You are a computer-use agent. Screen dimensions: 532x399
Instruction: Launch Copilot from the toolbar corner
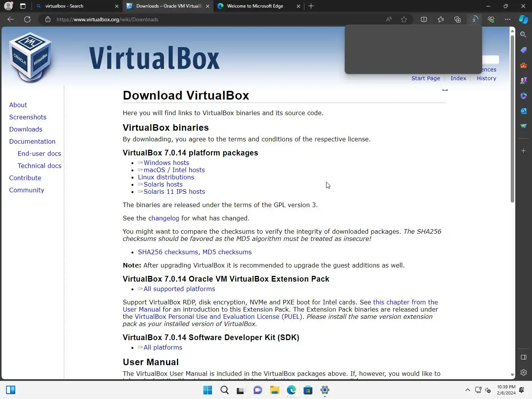point(524,19)
